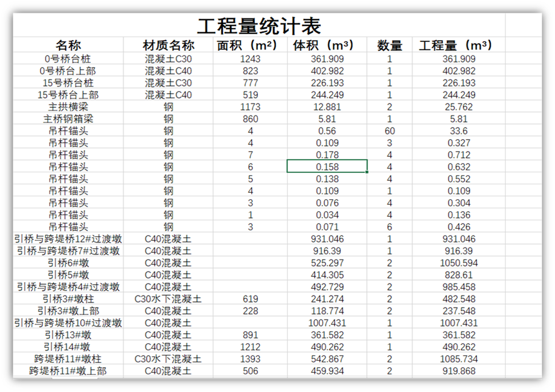
Task: Select the cell 0.136
Action: coord(459,215)
